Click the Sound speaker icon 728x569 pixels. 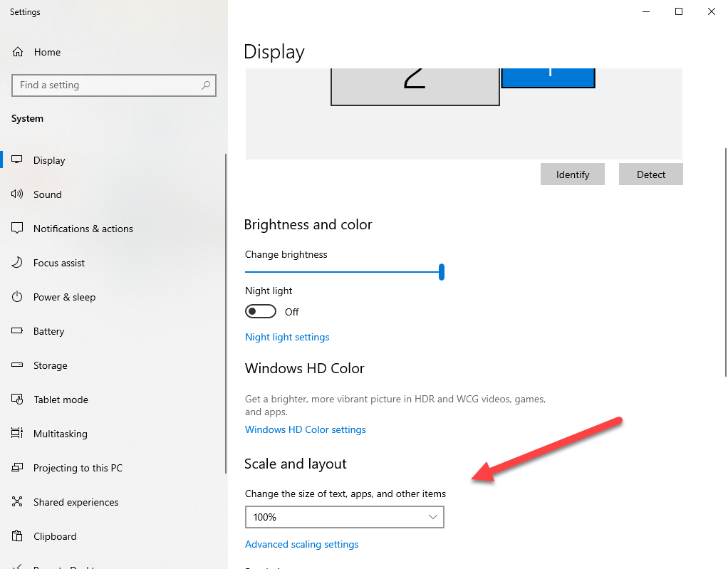[17, 194]
